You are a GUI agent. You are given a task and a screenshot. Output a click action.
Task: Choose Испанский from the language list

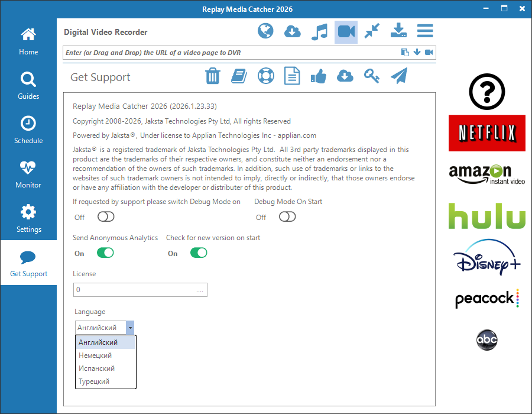[106, 368]
